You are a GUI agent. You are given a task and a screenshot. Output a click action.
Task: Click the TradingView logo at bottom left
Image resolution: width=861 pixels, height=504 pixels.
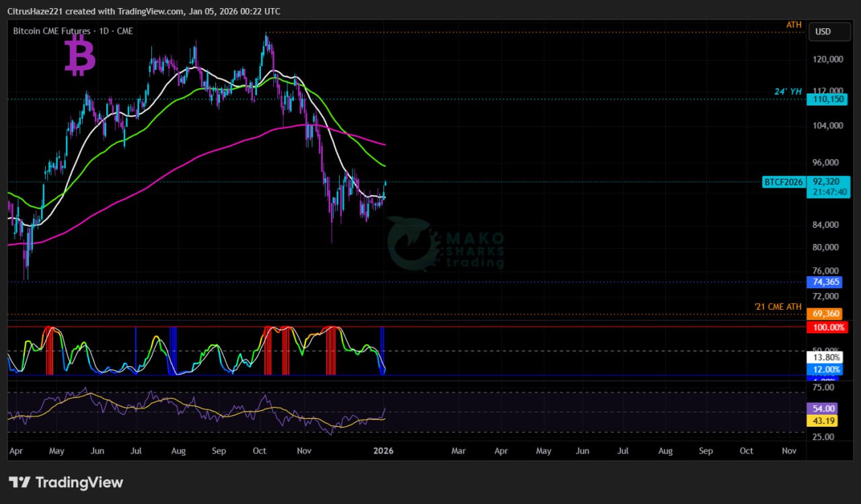tap(66, 482)
